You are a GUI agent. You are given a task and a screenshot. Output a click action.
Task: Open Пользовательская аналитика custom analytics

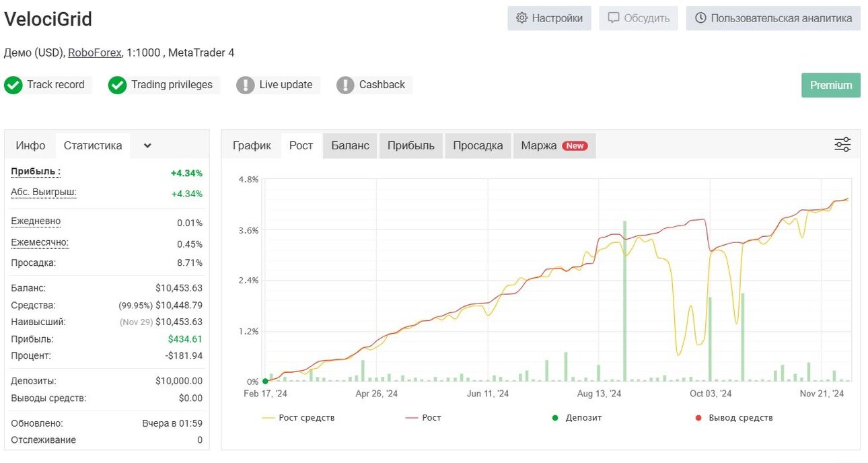(x=773, y=18)
